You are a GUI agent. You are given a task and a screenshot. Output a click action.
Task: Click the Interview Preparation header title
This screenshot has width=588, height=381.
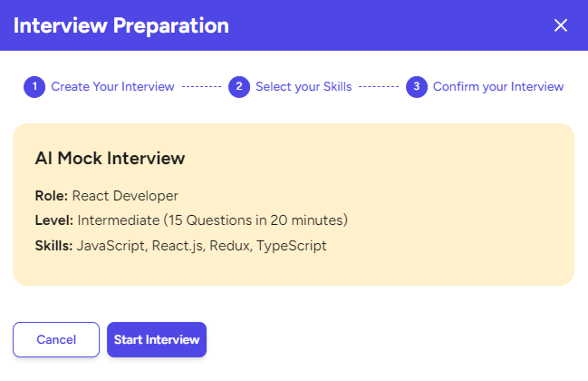click(x=121, y=25)
